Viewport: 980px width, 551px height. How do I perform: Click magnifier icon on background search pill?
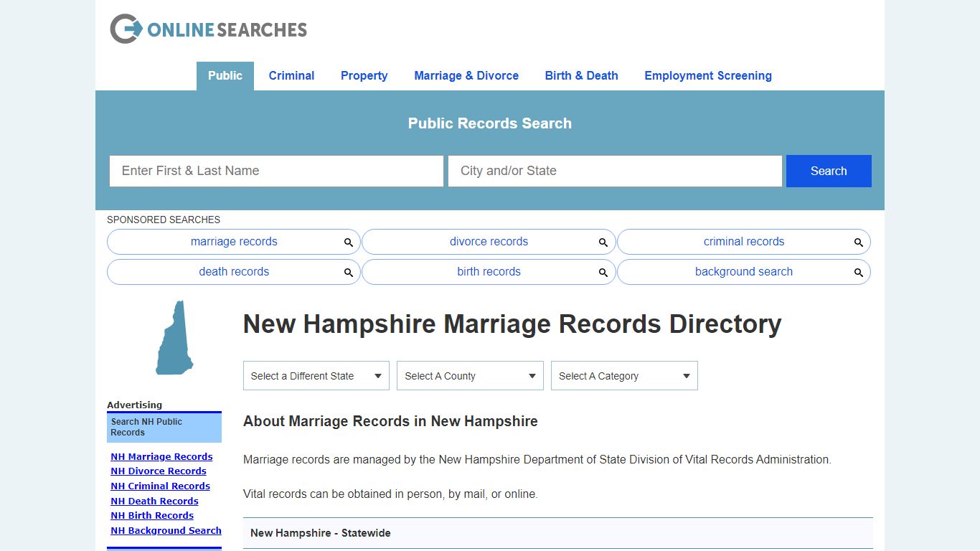tap(859, 273)
